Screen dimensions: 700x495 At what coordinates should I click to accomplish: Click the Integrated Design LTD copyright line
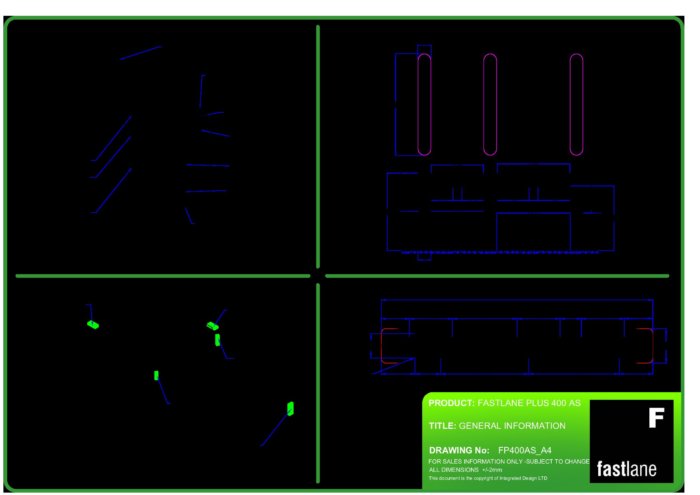(488, 478)
